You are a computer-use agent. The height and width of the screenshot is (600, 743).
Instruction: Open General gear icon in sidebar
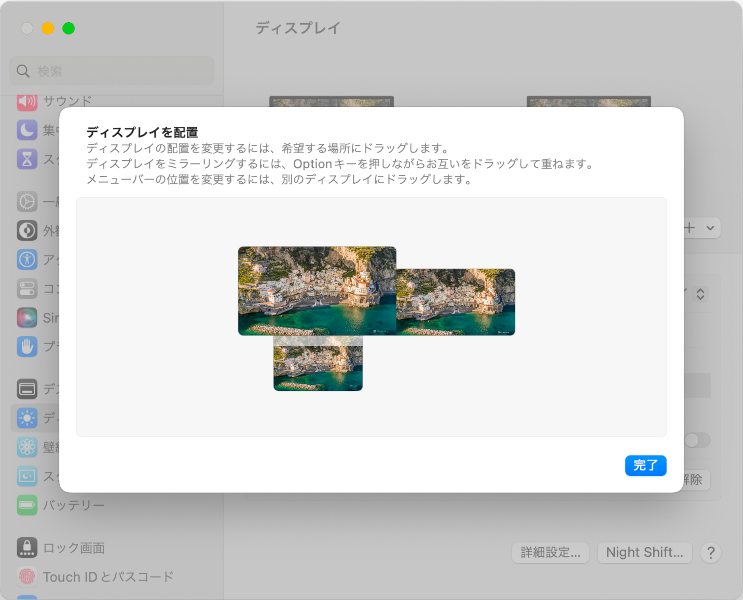[27, 202]
